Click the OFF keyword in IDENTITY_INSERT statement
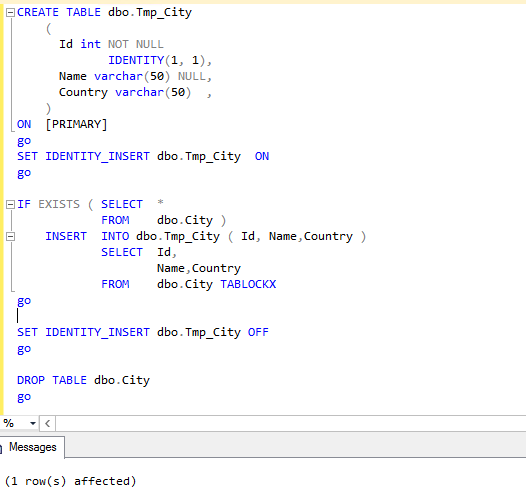 [258, 332]
